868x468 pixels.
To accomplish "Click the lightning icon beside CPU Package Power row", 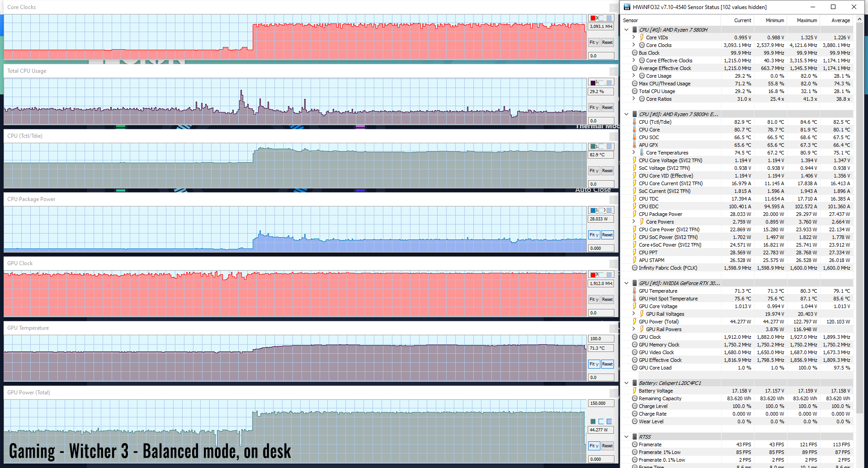I will (635, 214).
